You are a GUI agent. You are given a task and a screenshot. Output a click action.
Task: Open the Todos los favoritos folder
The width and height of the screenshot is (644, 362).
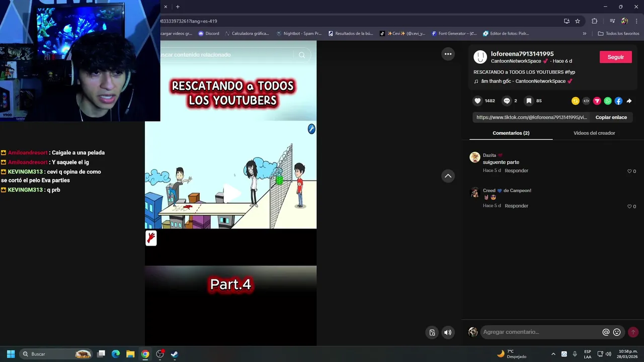[x=618, y=34]
